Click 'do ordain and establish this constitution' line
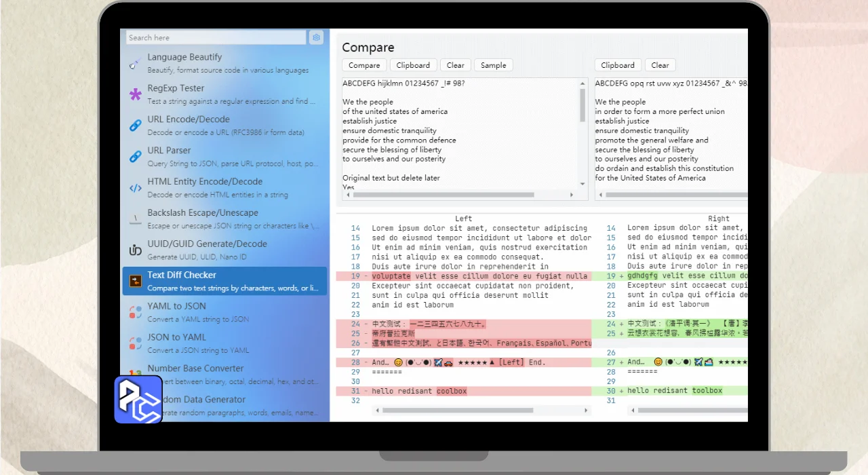Viewport: 868px width, 475px height. [665, 168]
